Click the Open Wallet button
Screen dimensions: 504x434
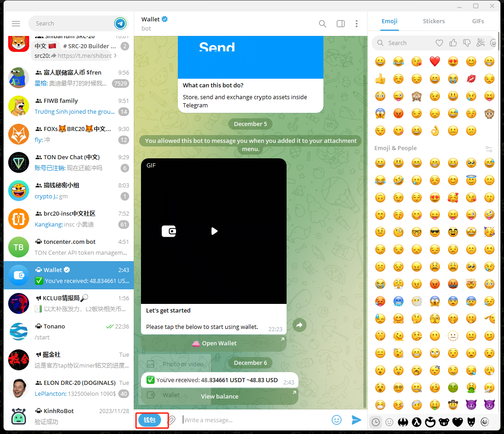(x=214, y=343)
